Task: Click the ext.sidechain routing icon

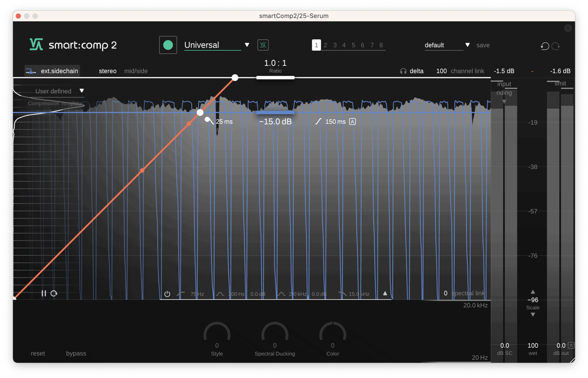Action: coord(31,71)
